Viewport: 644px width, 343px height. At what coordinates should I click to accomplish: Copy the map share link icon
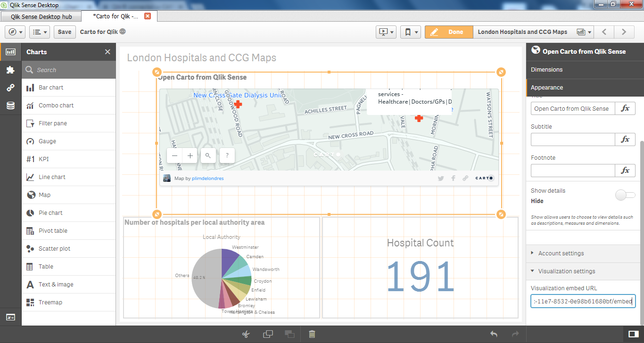465,178
